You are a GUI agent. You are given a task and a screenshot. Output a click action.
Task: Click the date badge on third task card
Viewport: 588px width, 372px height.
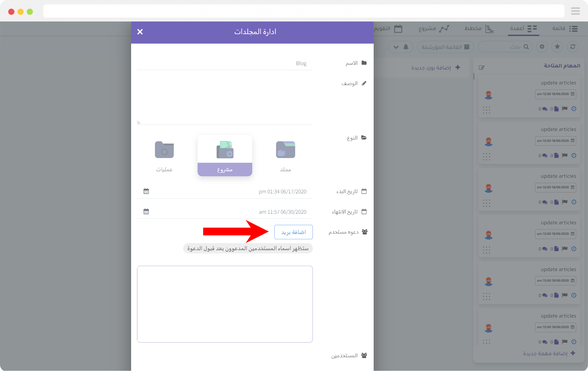(555, 187)
